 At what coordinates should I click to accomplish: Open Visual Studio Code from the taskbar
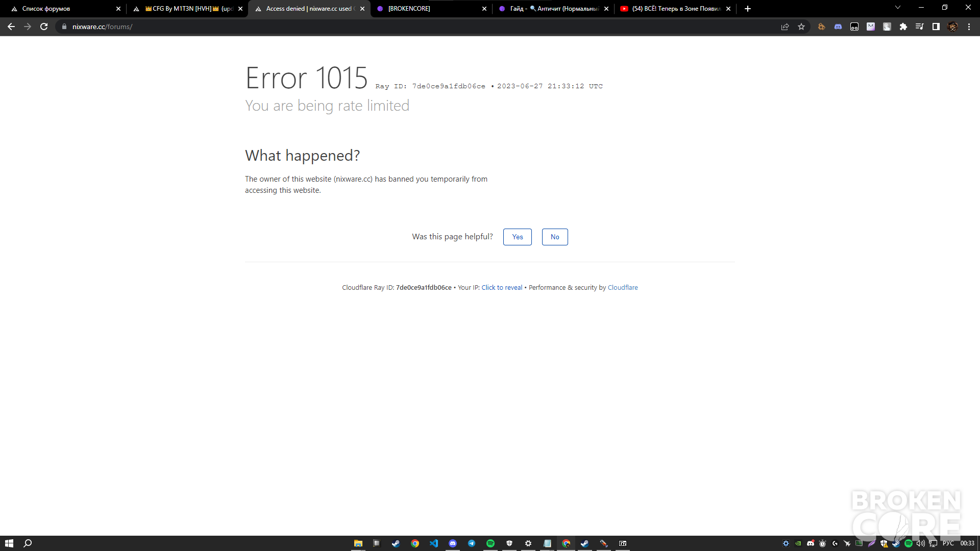click(x=434, y=543)
